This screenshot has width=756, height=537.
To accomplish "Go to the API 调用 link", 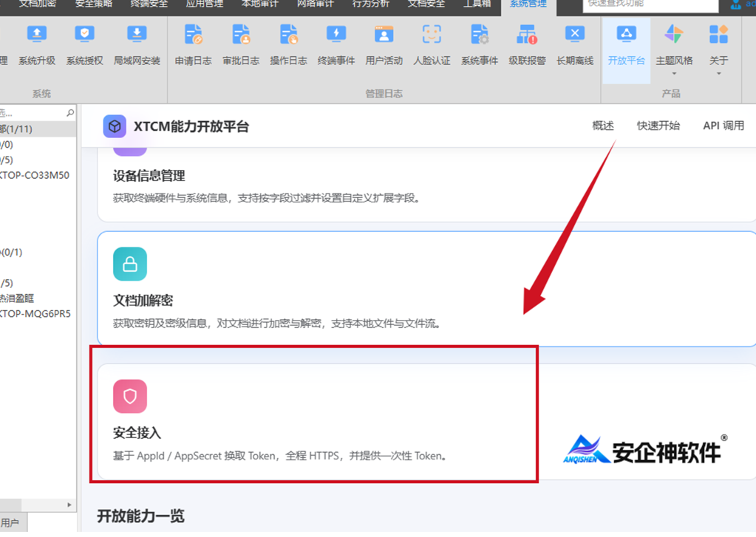I will coord(723,126).
